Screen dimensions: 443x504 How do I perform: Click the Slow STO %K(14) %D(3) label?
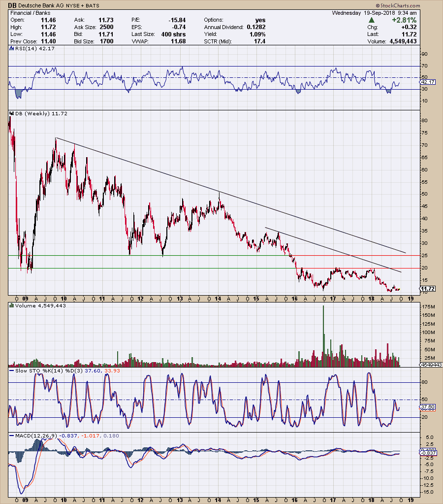point(49,370)
